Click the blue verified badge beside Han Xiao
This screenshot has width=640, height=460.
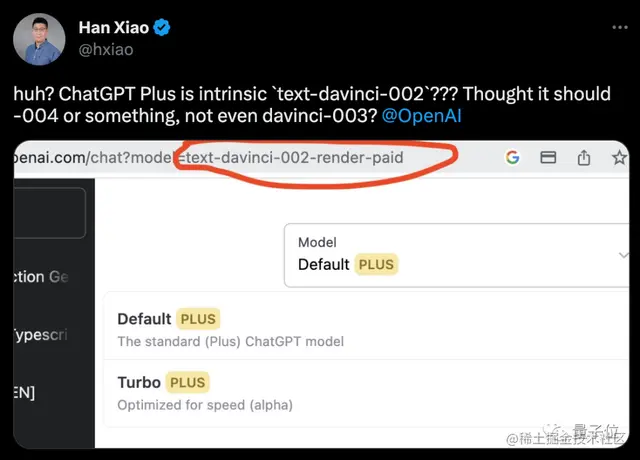click(x=162, y=27)
